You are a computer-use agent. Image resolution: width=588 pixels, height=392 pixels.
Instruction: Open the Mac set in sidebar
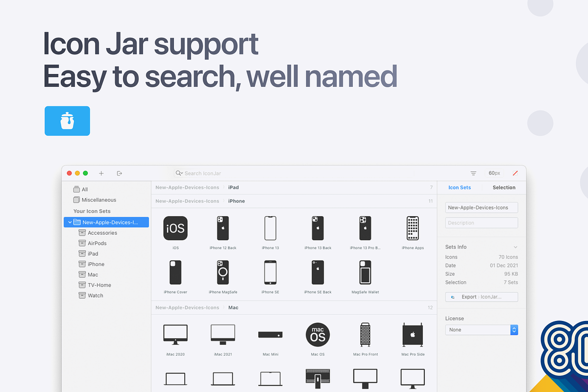point(89,275)
